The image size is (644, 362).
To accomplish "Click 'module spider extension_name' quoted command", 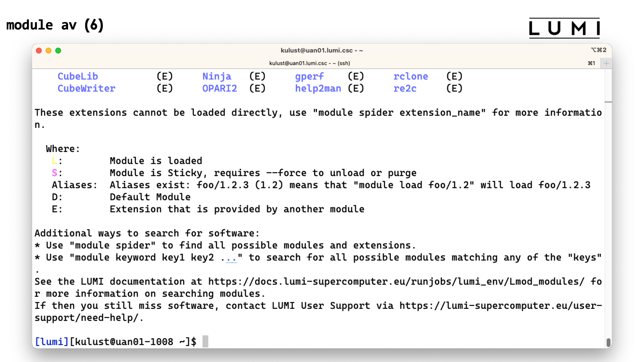I will pyautogui.click(x=399, y=113).
